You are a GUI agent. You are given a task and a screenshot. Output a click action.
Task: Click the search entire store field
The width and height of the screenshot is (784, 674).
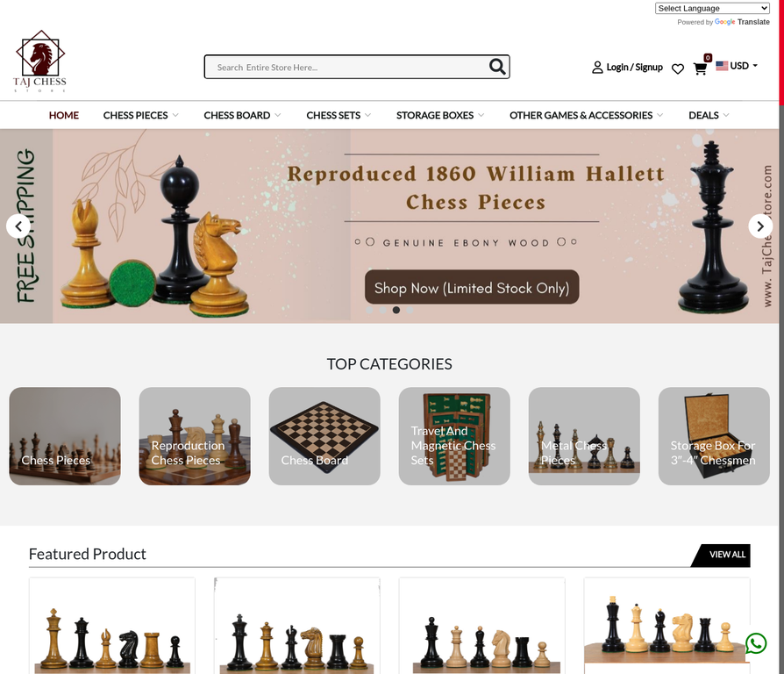pos(350,67)
